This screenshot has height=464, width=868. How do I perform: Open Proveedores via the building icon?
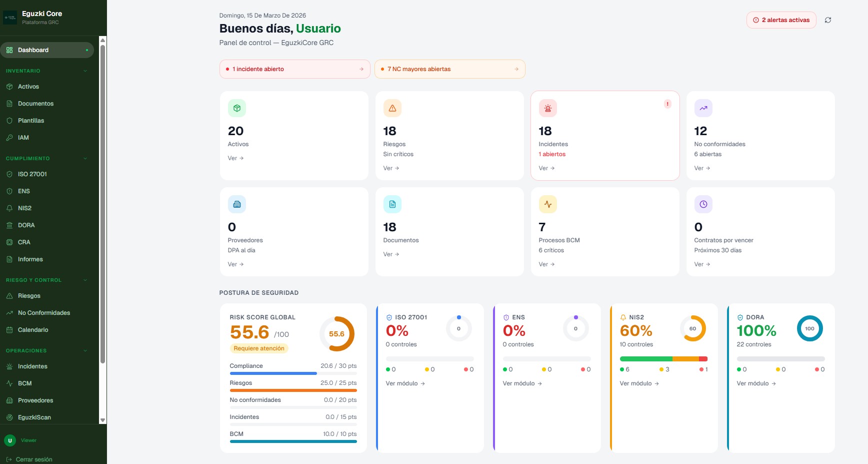coord(10,400)
